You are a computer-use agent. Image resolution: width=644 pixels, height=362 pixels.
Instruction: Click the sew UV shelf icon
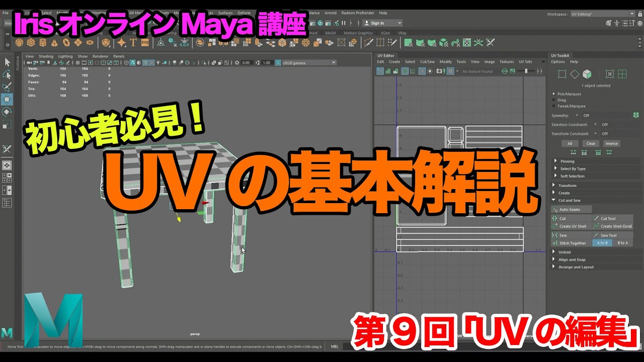(491, 43)
